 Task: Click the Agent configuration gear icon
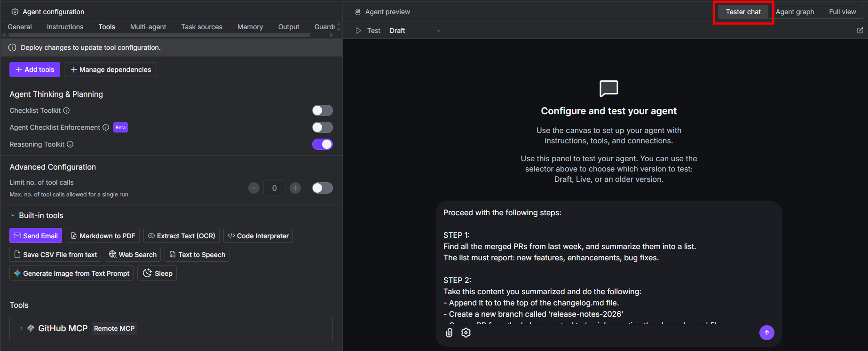15,12
